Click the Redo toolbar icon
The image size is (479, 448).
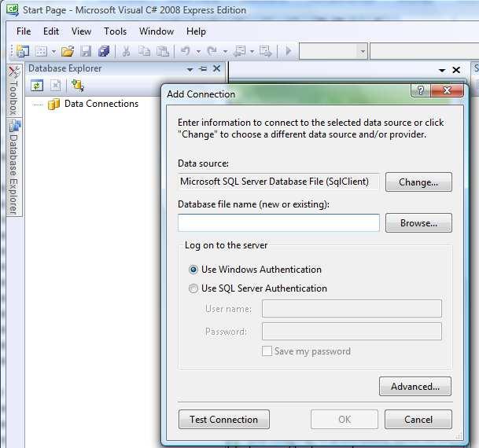click(x=212, y=51)
